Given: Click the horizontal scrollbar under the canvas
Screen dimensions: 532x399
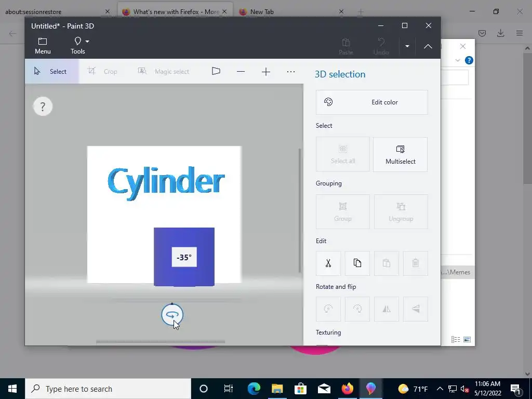Looking at the screenshot, I should [161, 342].
